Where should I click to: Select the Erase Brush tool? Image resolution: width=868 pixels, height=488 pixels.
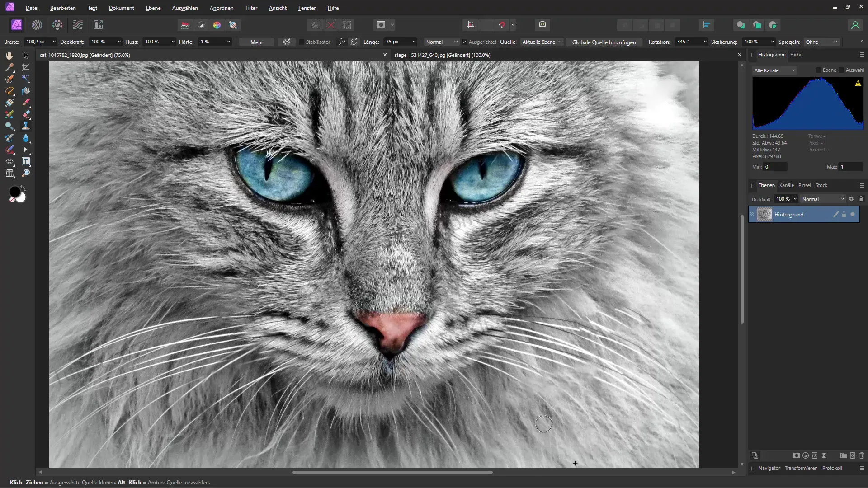point(26,114)
